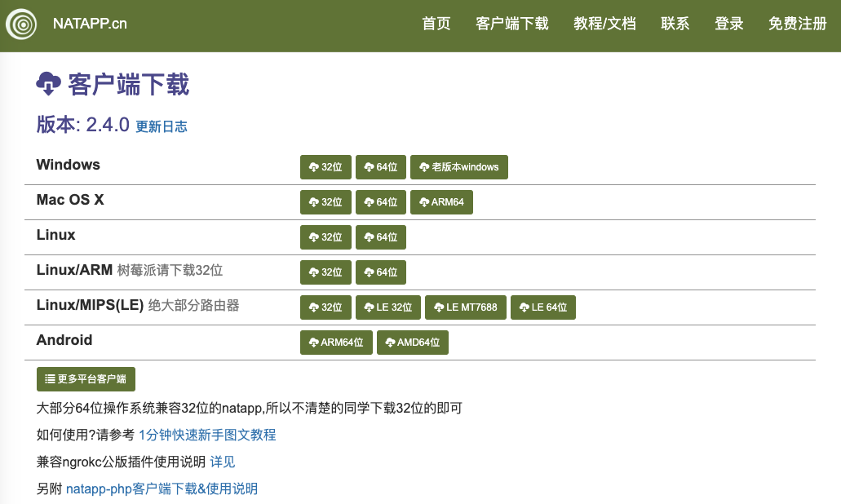
Task: Click the 树莓派请下载32位 note text
Action: pos(170,270)
